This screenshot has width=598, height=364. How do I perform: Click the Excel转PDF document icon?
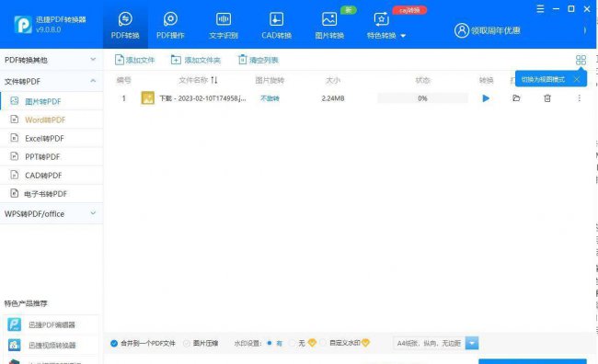tap(15, 138)
